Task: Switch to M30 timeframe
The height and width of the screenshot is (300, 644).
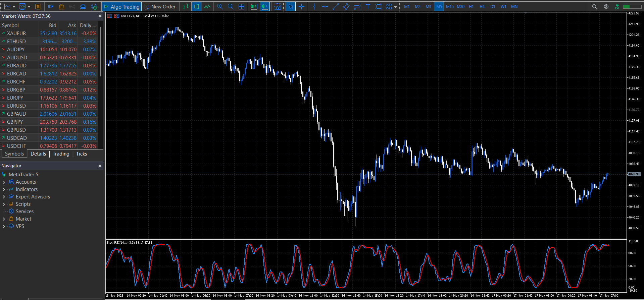Action: pos(460,6)
